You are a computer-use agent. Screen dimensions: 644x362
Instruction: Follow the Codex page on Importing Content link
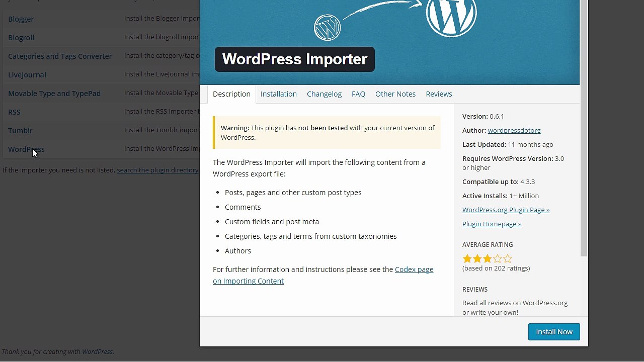[x=323, y=275]
